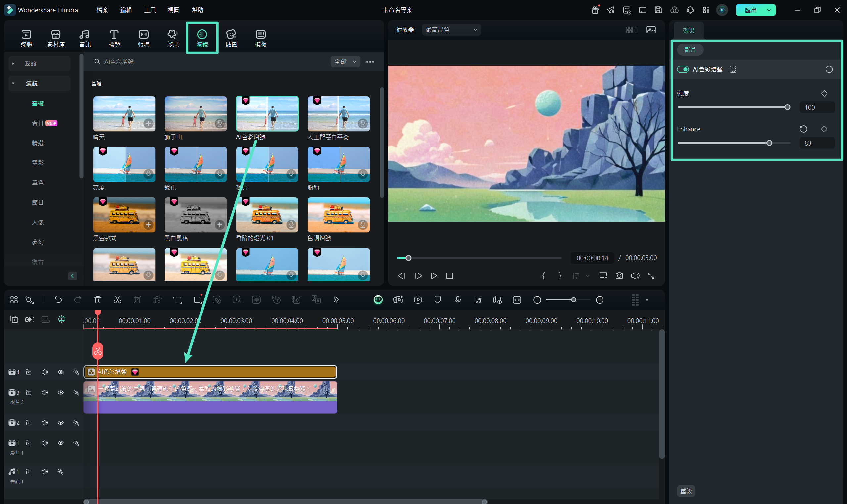Click the scissors split tool in timeline toolbar
847x504 pixels.
pyautogui.click(x=117, y=300)
